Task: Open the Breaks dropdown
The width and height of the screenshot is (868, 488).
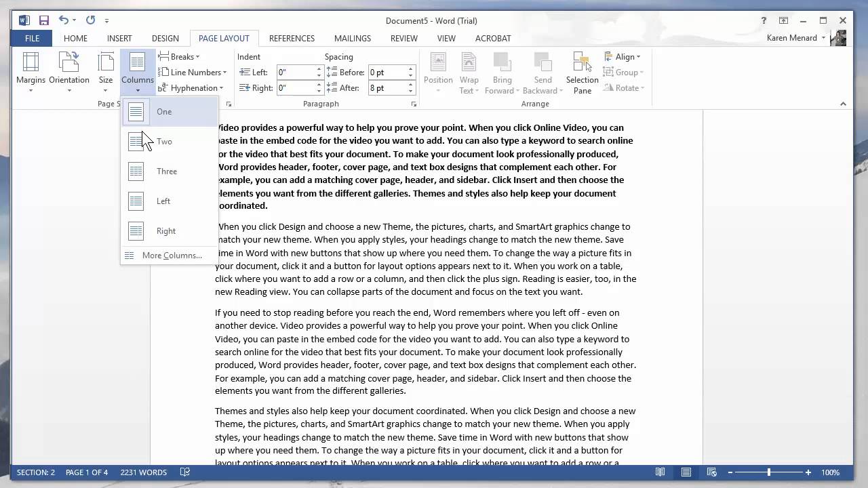Action: [x=179, y=56]
